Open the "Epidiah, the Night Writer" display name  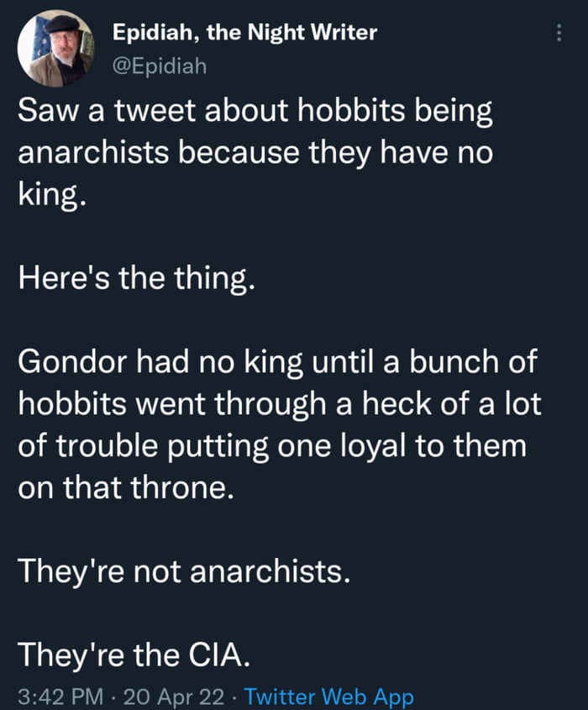click(x=244, y=33)
